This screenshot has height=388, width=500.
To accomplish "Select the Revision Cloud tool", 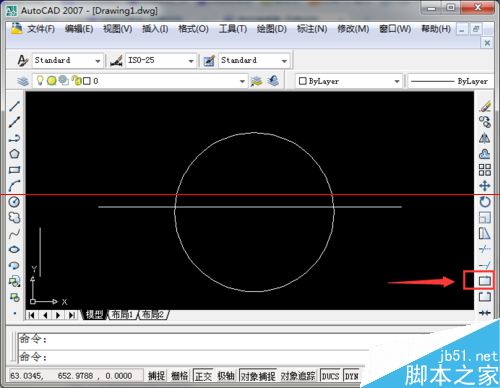I will [x=14, y=218].
